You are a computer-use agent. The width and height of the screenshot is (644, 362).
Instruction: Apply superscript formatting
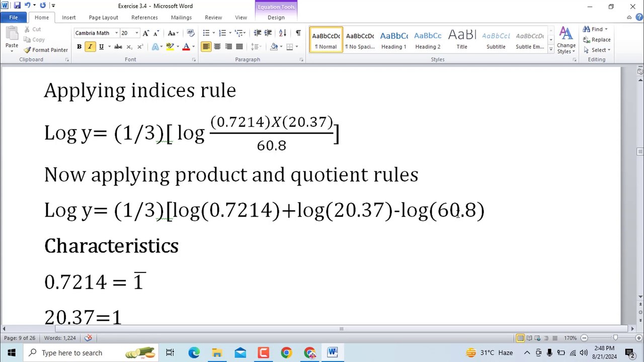click(x=140, y=47)
